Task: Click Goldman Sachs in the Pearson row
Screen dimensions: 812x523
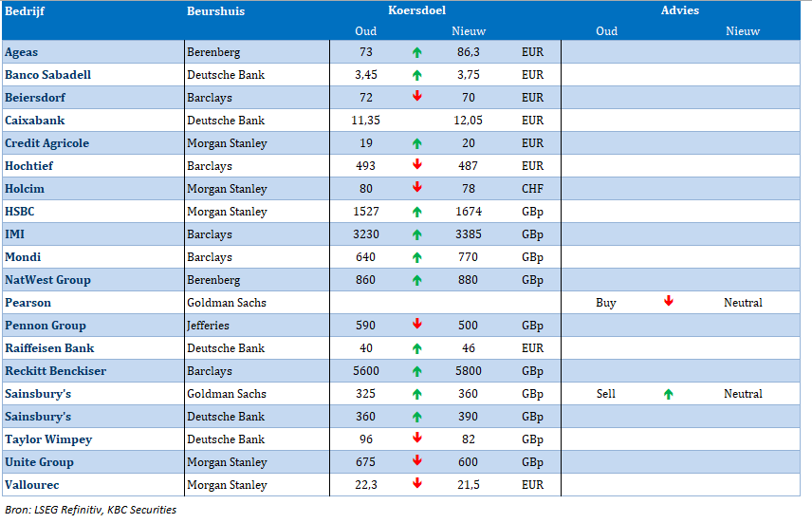Action: (x=227, y=303)
